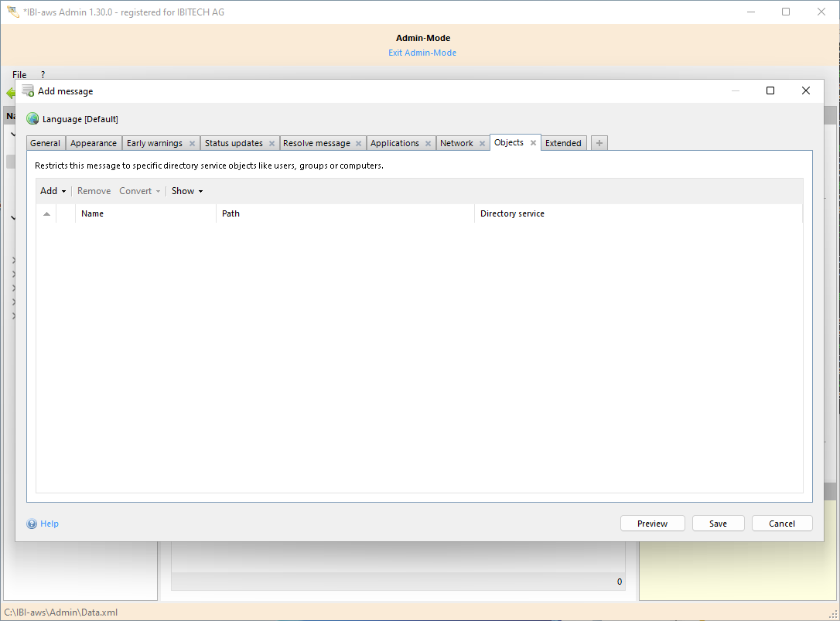Close the Applications tab with its x
The width and height of the screenshot is (840, 621).
click(428, 144)
